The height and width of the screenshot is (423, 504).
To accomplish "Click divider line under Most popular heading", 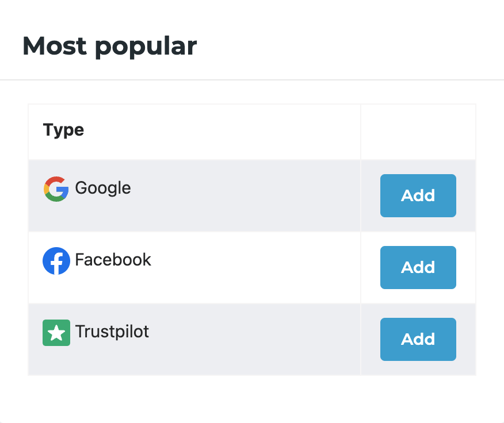I will click(252, 79).
